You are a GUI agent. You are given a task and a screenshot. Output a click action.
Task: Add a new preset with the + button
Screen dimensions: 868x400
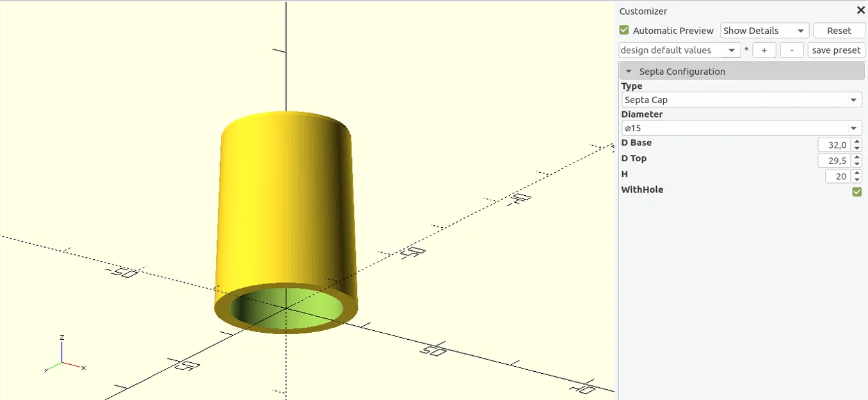[x=764, y=50]
